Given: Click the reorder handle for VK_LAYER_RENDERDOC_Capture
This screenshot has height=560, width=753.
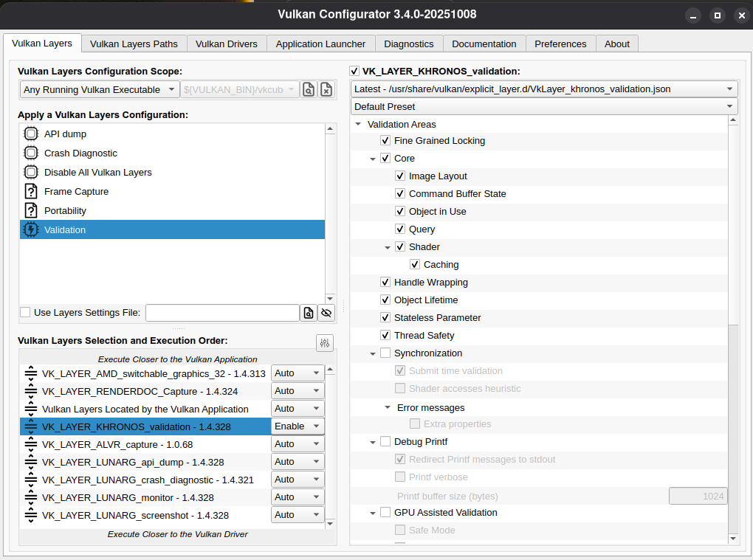Looking at the screenshot, I should tap(31, 391).
